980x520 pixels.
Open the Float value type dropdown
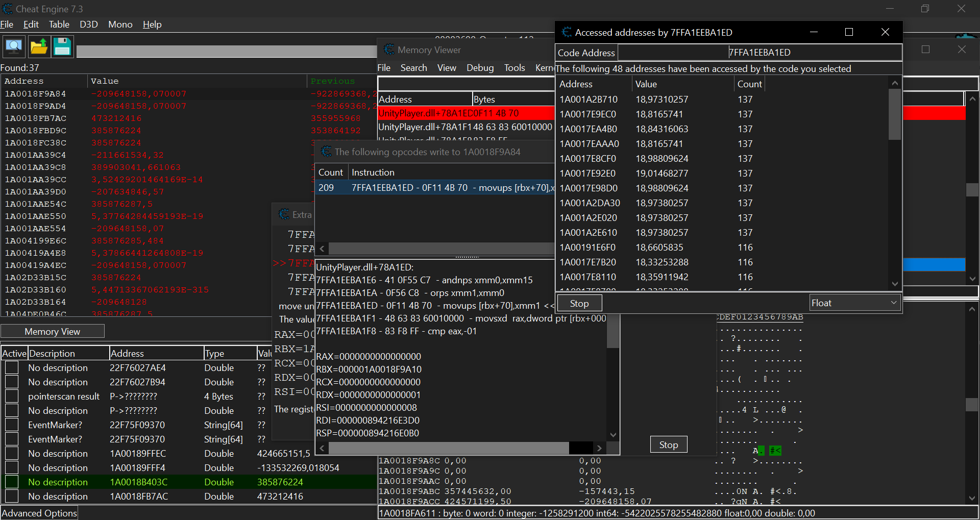[x=854, y=303]
